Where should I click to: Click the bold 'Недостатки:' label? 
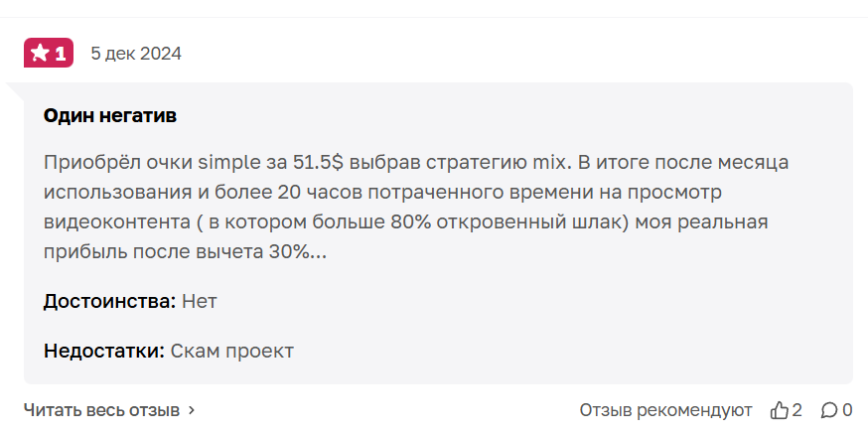pyautogui.click(x=104, y=351)
